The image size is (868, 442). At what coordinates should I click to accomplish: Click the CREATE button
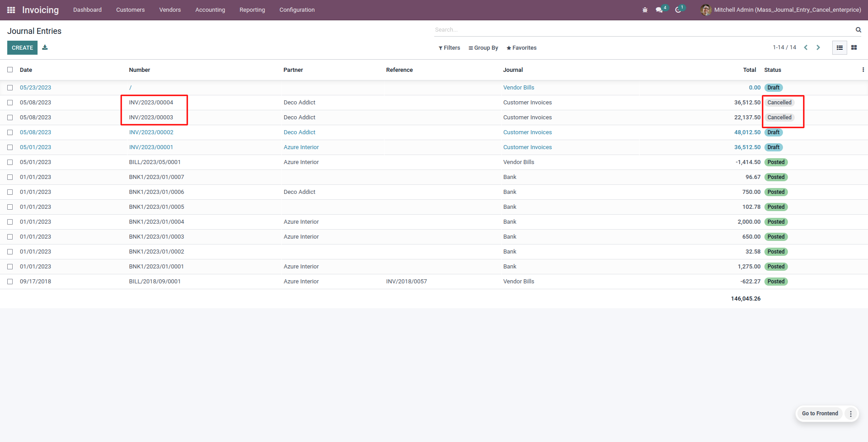pos(23,47)
